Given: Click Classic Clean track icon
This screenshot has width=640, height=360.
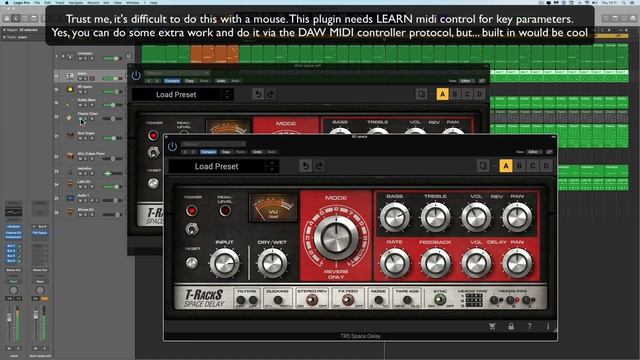Looking at the screenshot, I should coord(70,117).
